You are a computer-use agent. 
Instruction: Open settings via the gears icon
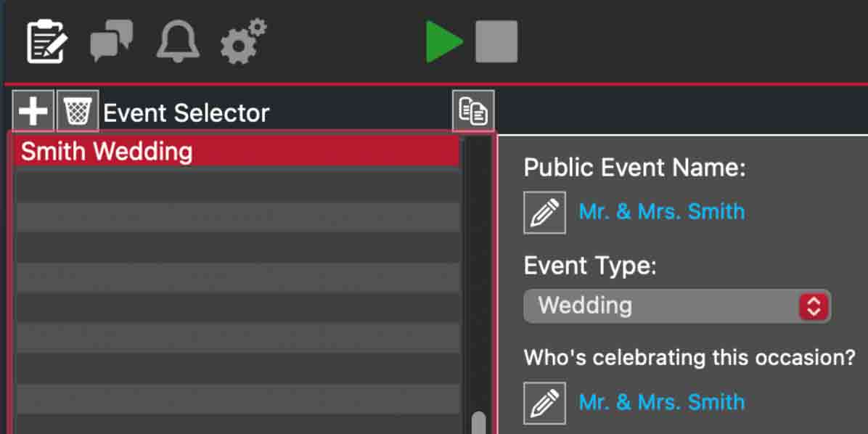tap(243, 41)
